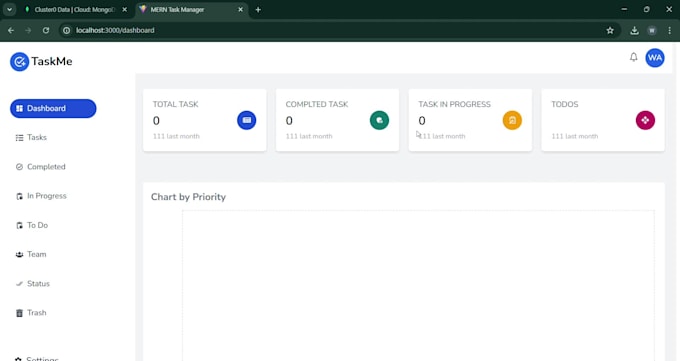The height and width of the screenshot is (361, 680).
Task: Click the 0 count in Total Task card
Action: [x=156, y=121]
